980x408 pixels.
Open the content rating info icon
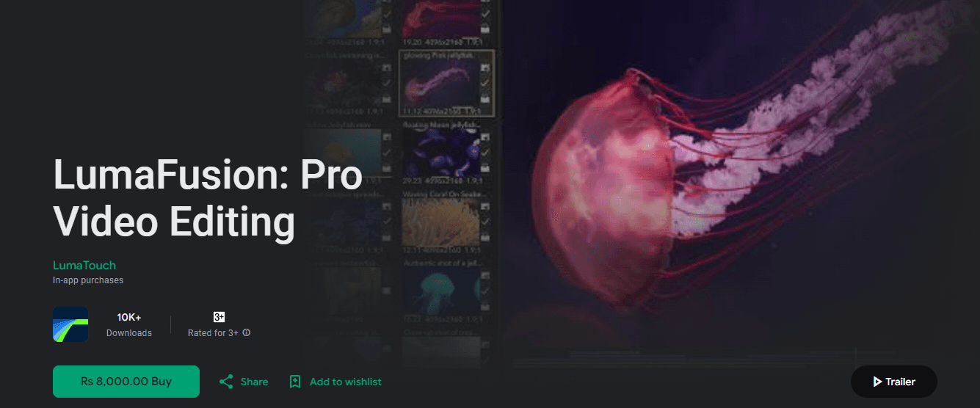point(247,333)
